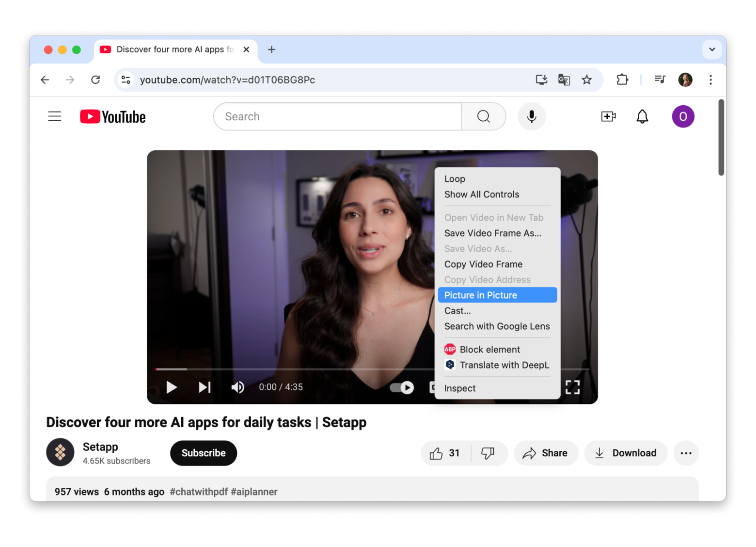Toggle the autoplay switch
The image size is (756, 547).
402,387
